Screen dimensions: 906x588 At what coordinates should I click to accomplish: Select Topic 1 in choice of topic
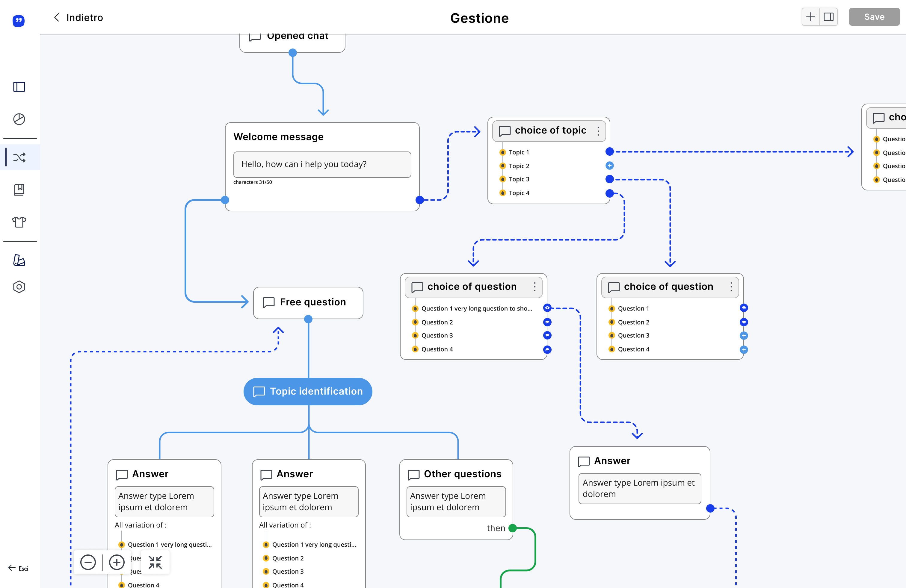[x=519, y=152]
